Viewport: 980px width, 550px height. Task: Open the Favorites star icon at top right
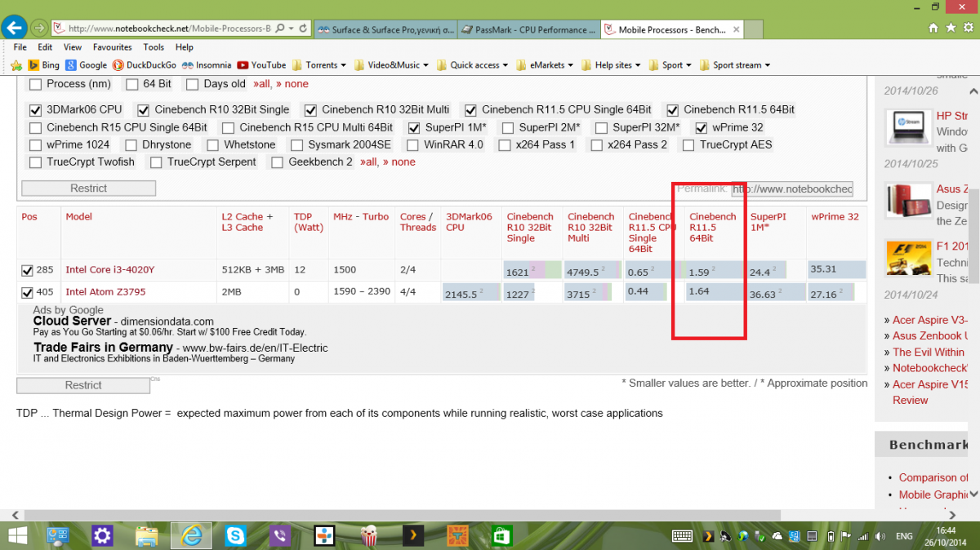[x=950, y=28]
